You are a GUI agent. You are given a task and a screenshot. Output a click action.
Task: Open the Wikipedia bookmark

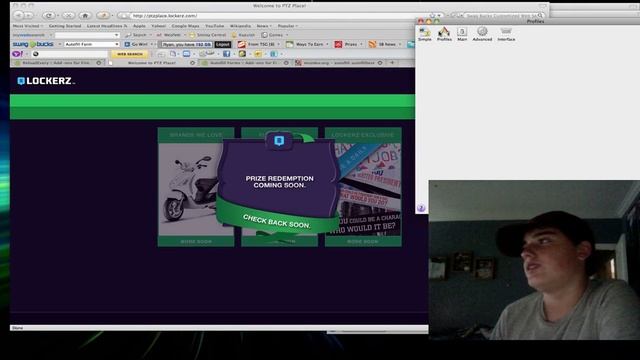240,26
